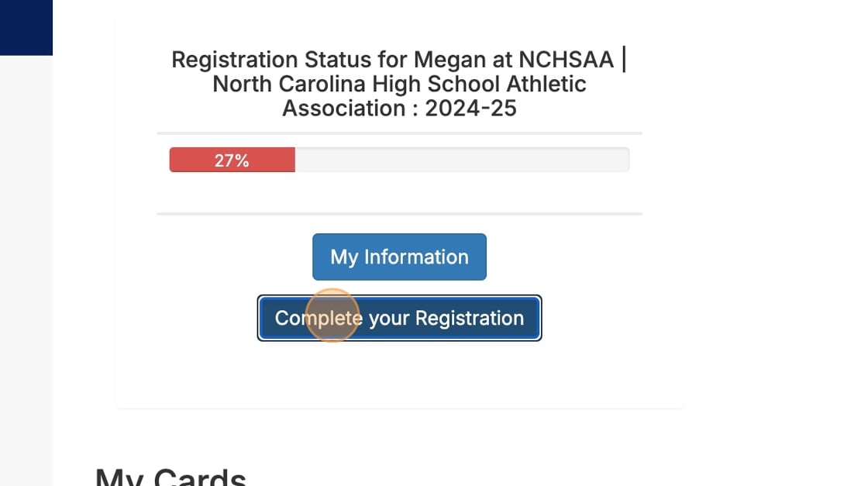Click the dark navy sidebar block
868x486 pixels.
[x=26, y=27]
